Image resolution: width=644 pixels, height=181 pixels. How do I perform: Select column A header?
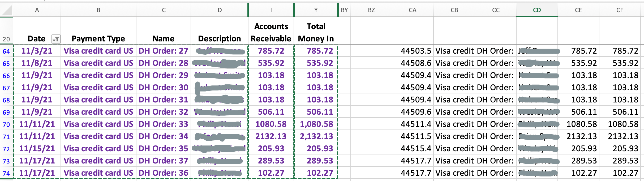pos(37,10)
